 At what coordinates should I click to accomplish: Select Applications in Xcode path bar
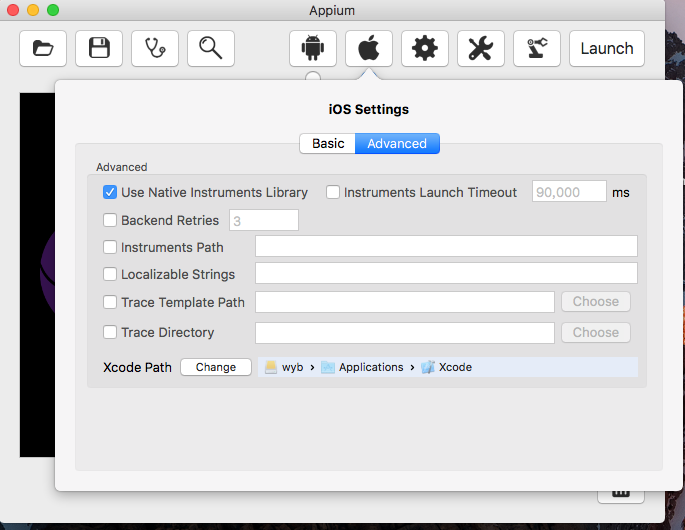[x=371, y=367]
